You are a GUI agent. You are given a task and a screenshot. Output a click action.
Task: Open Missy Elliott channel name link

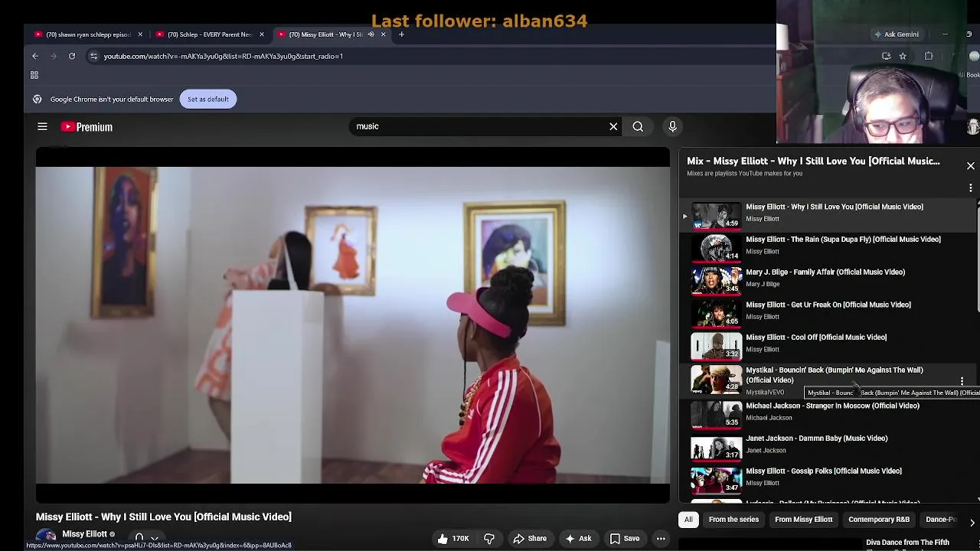[x=84, y=534]
